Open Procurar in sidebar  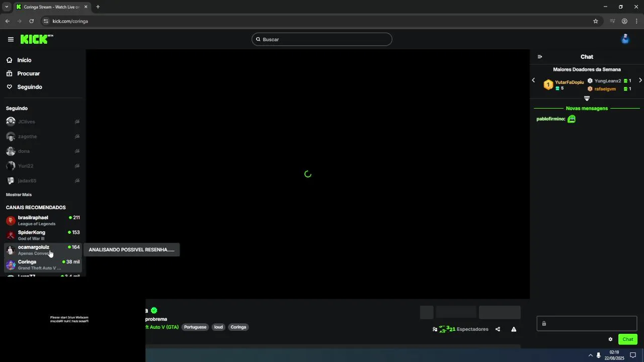coord(28,73)
